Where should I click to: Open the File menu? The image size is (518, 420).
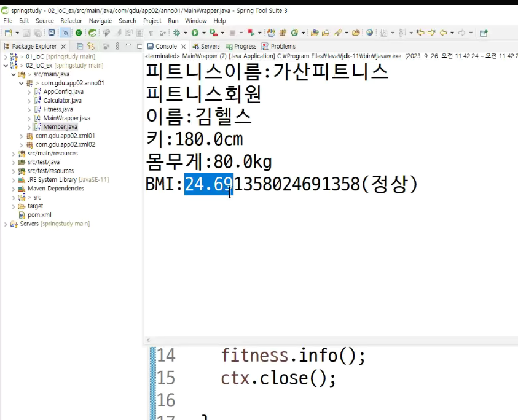(7, 21)
